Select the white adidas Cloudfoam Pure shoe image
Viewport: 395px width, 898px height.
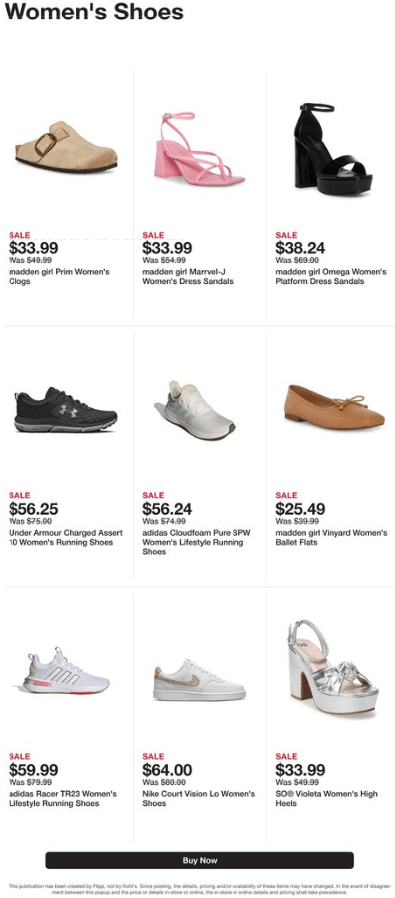point(195,409)
